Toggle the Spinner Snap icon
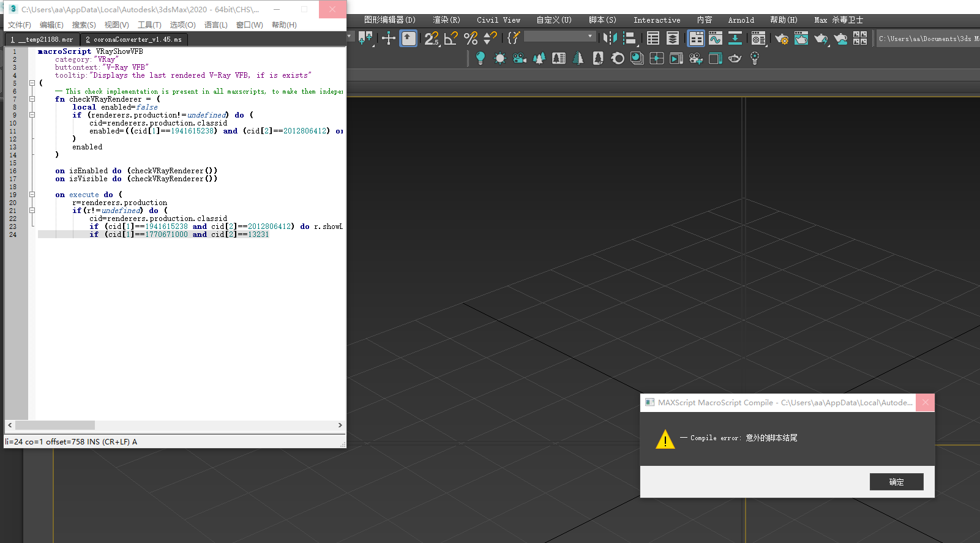 pyautogui.click(x=490, y=39)
